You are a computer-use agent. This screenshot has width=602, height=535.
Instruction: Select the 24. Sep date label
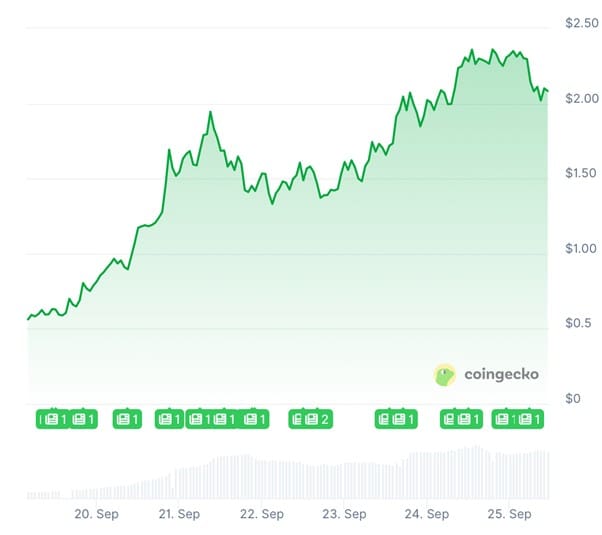(x=427, y=514)
